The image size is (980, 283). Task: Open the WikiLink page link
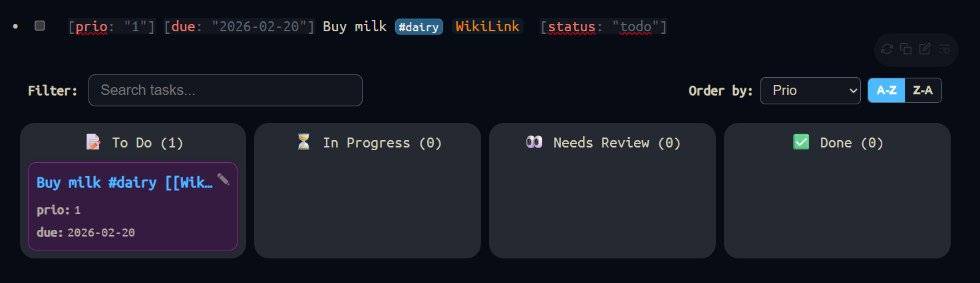point(487,27)
